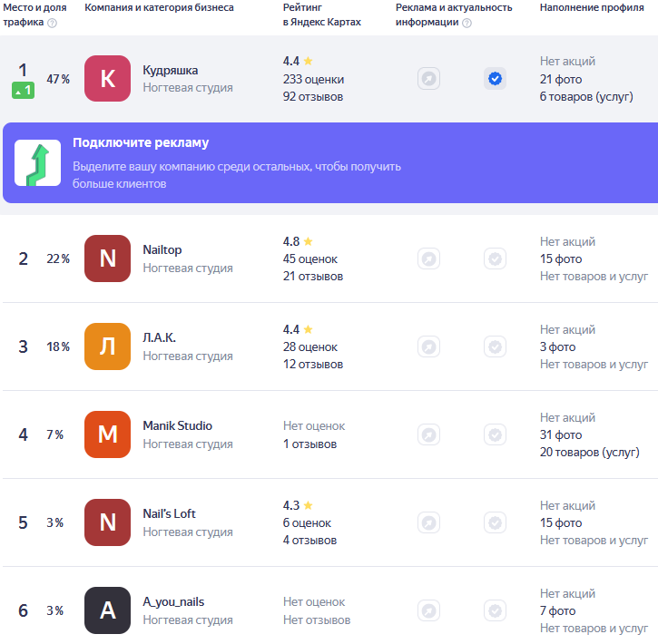
Task: Click the Nail's Loft red N logo
Action: point(107,522)
